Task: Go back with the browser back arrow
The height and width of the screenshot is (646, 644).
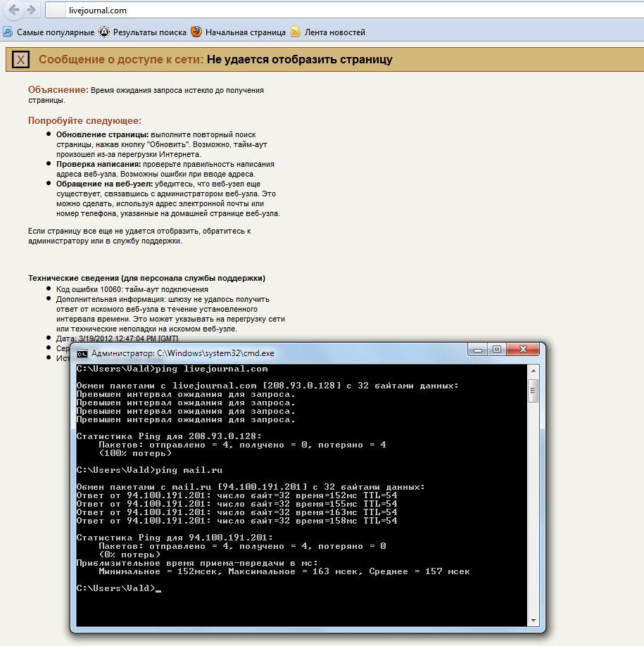Action: pos(14,10)
